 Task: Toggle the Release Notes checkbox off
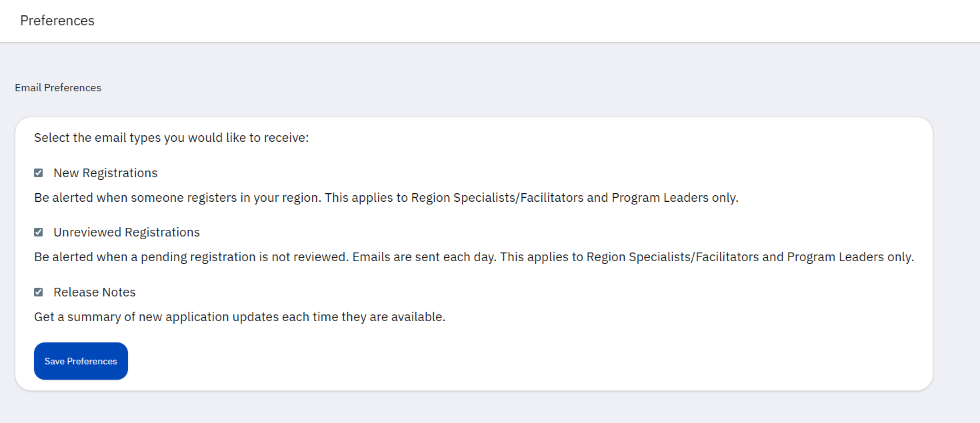[x=38, y=292]
